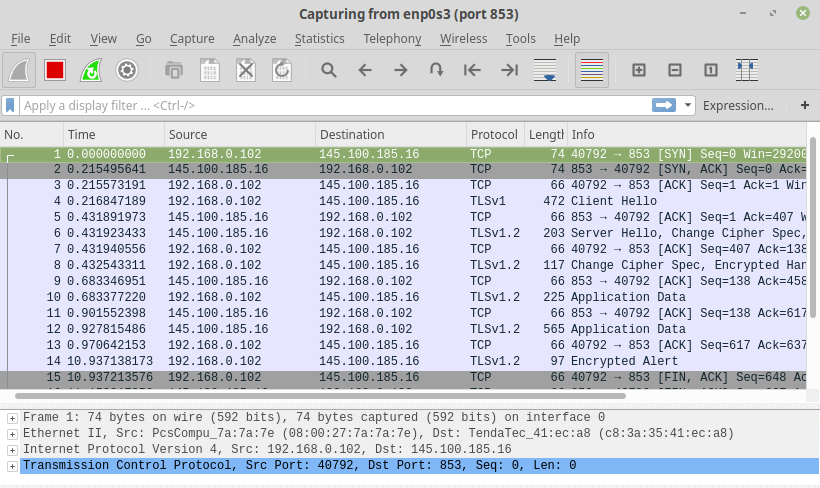Zoom in on packet text
The height and width of the screenshot is (488, 820).
(639, 70)
